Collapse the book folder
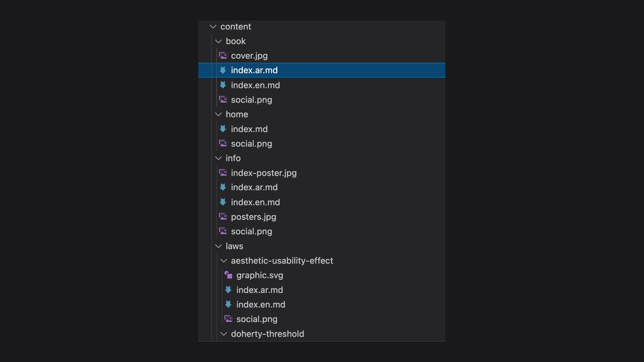 pos(218,41)
